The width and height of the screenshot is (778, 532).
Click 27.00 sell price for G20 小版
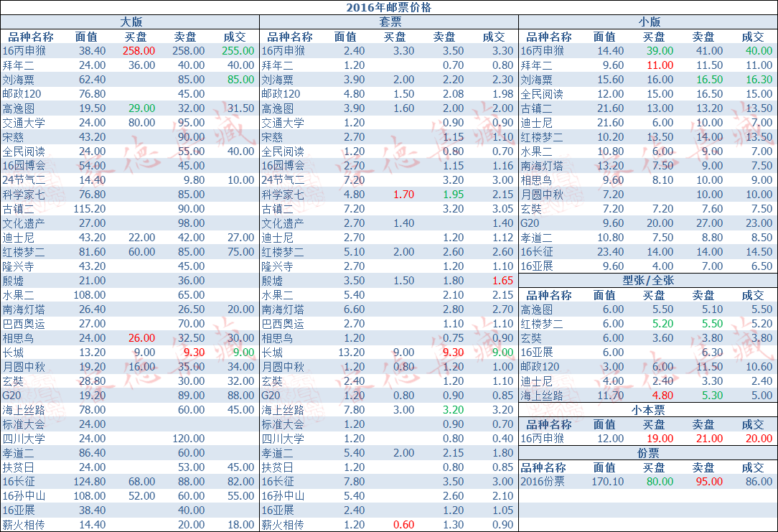click(710, 223)
